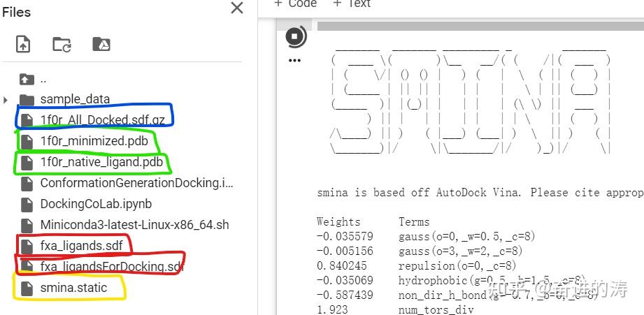Click the weight value -0.035579
Screen dimensions: 644x315
click(x=345, y=237)
